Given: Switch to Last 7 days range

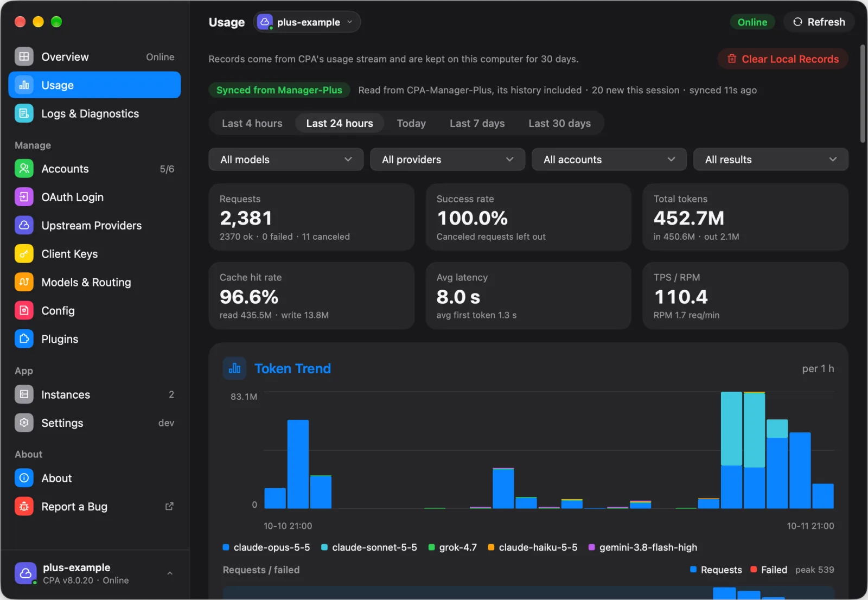Looking at the screenshot, I should [x=477, y=123].
